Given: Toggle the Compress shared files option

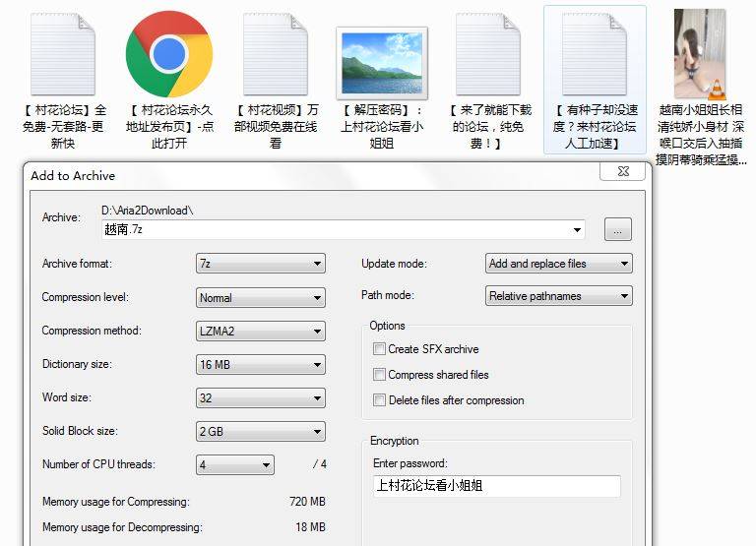Looking at the screenshot, I should [380, 375].
